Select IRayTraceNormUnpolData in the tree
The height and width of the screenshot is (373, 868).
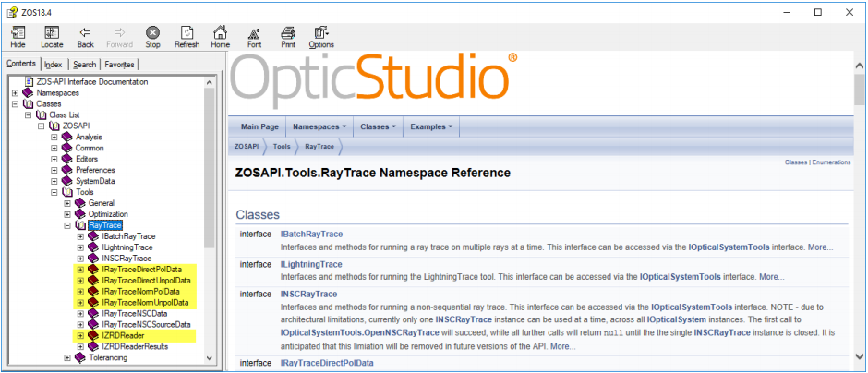145,303
